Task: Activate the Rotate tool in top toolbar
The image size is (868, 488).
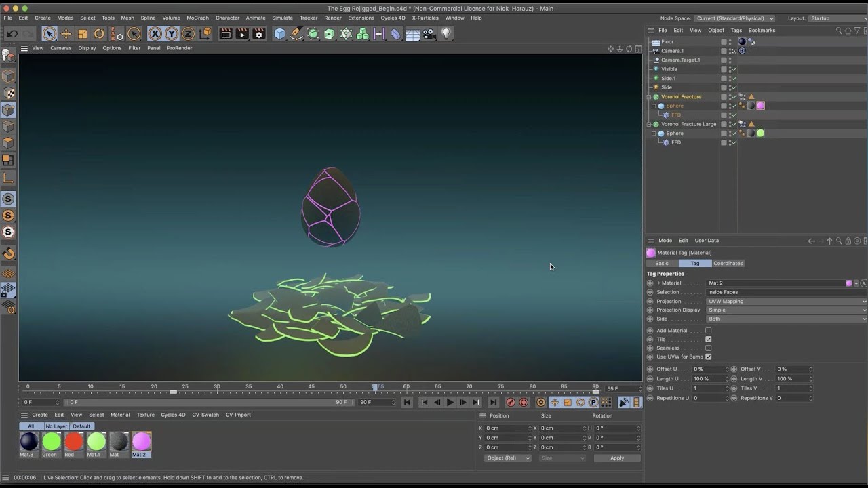Action: pos(99,34)
